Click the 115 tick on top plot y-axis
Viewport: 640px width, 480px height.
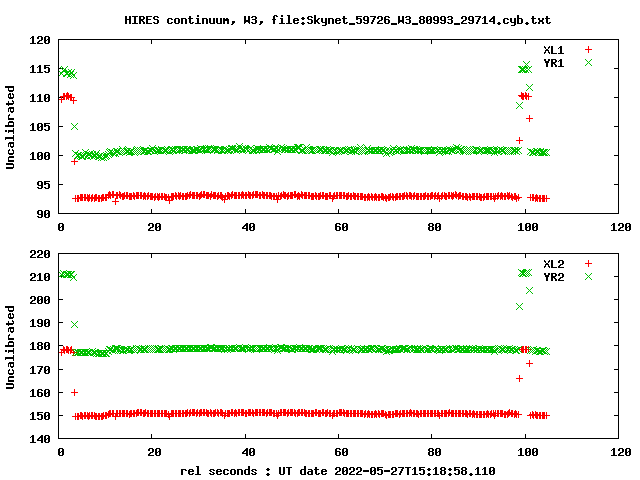[40, 69]
